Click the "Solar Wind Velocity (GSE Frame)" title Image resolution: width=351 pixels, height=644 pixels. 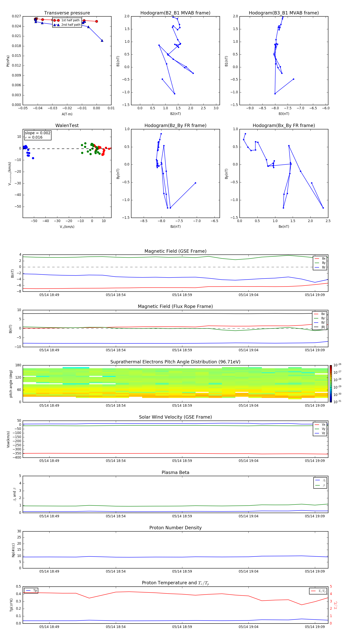tap(175, 417)
